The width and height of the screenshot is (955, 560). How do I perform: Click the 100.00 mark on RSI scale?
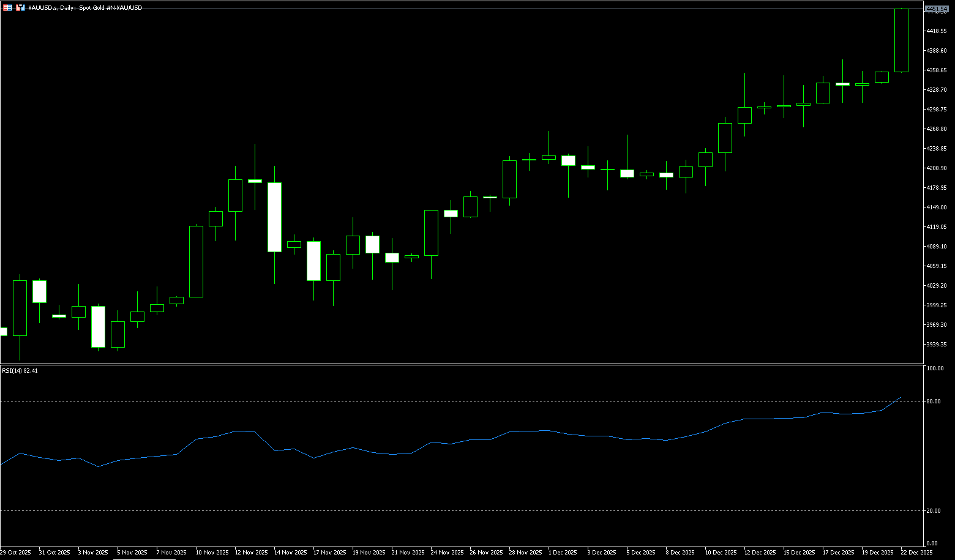(935, 368)
